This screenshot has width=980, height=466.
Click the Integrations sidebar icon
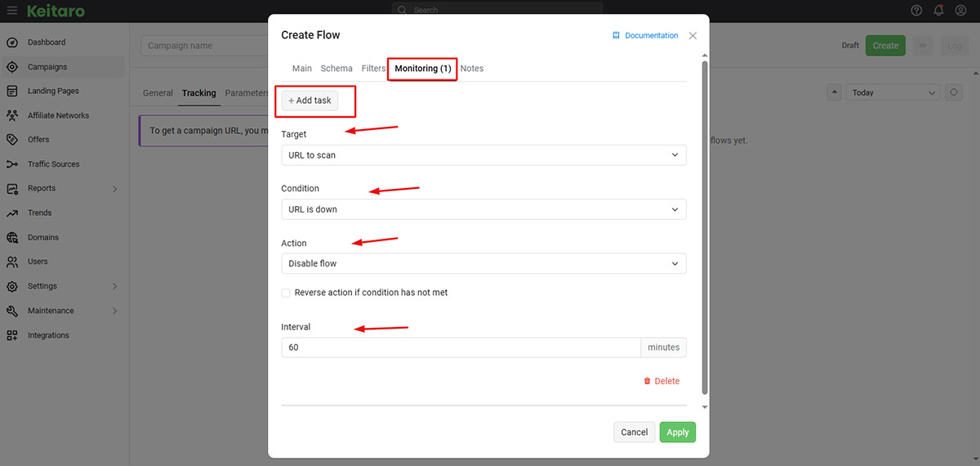12,335
